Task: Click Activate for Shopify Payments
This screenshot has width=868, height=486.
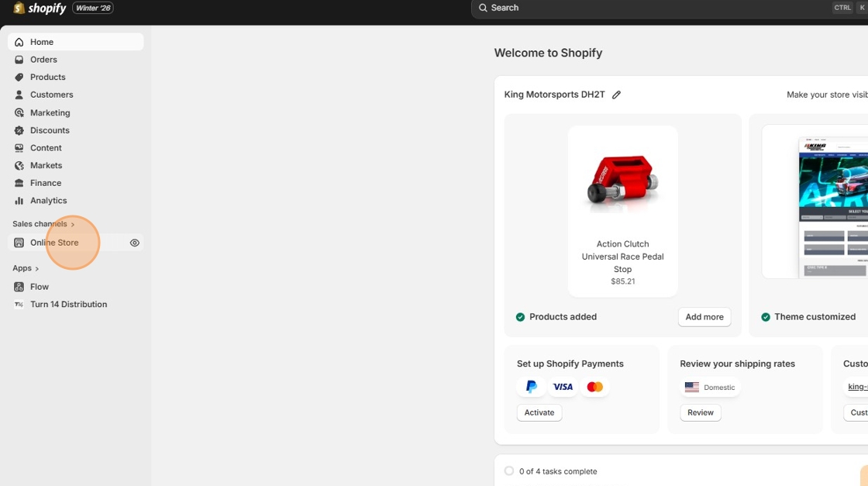Action: point(539,412)
